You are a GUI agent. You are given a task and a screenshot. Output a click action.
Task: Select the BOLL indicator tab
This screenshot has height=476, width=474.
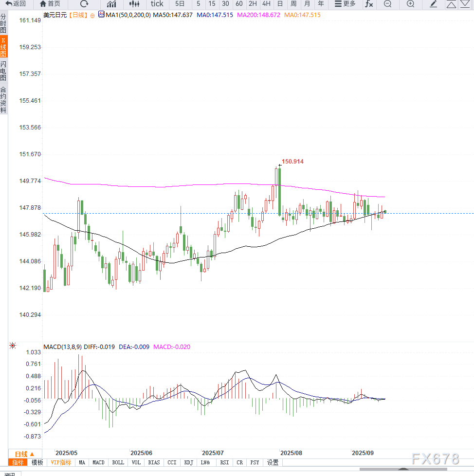point(118,462)
